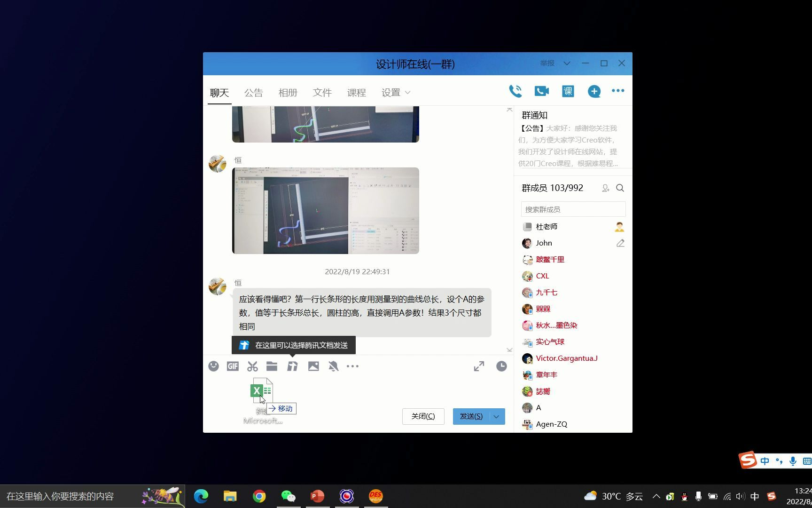Switch to the 文件 tab
Image resolution: width=812 pixels, height=508 pixels.
[322, 92]
